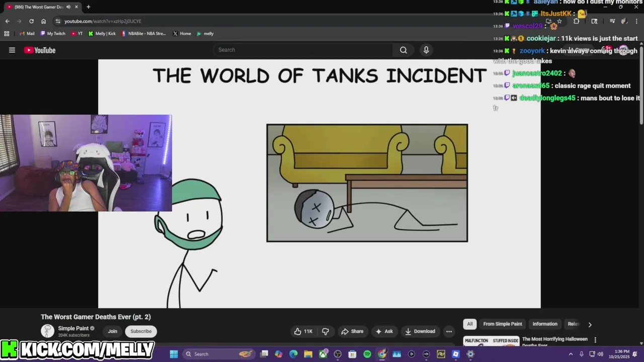Screen dimensions: 644x362
Task: Dislike the video with thumbs down
Action: pyautogui.click(x=326, y=331)
